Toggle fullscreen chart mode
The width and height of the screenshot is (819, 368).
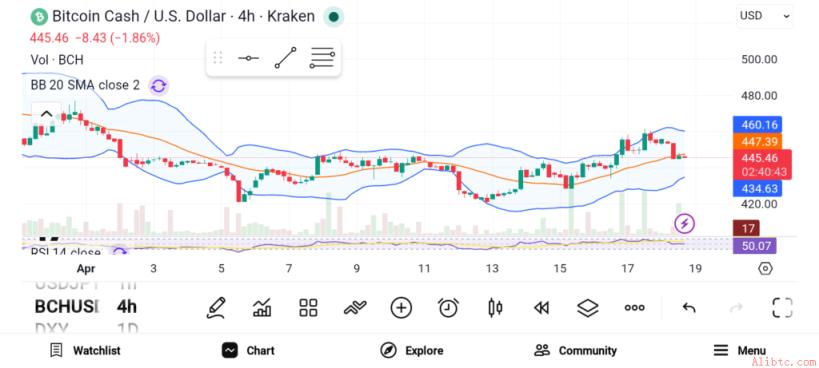(x=782, y=307)
